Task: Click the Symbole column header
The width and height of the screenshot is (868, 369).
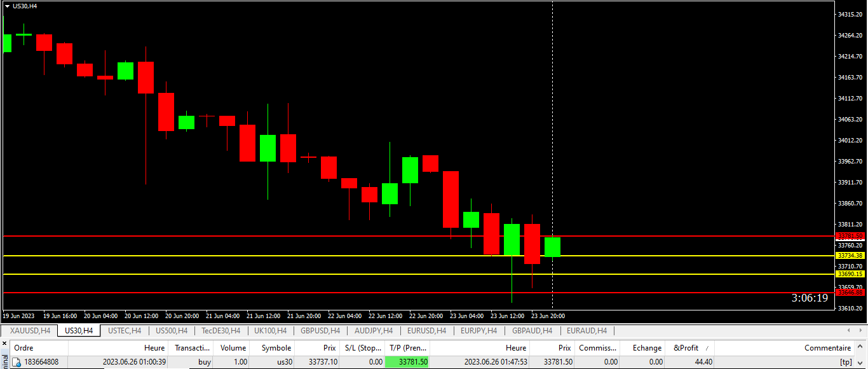Action: pos(276,348)
